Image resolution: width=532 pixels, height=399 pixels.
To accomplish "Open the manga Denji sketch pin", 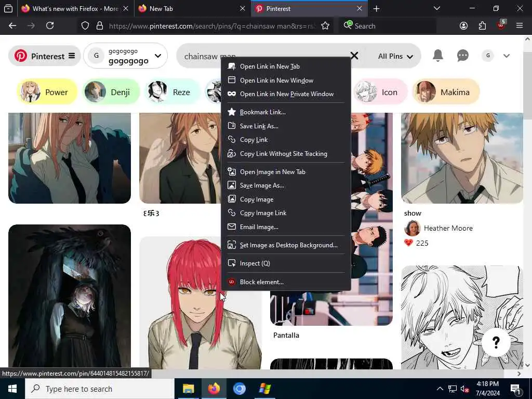I will tap(462, 317).
